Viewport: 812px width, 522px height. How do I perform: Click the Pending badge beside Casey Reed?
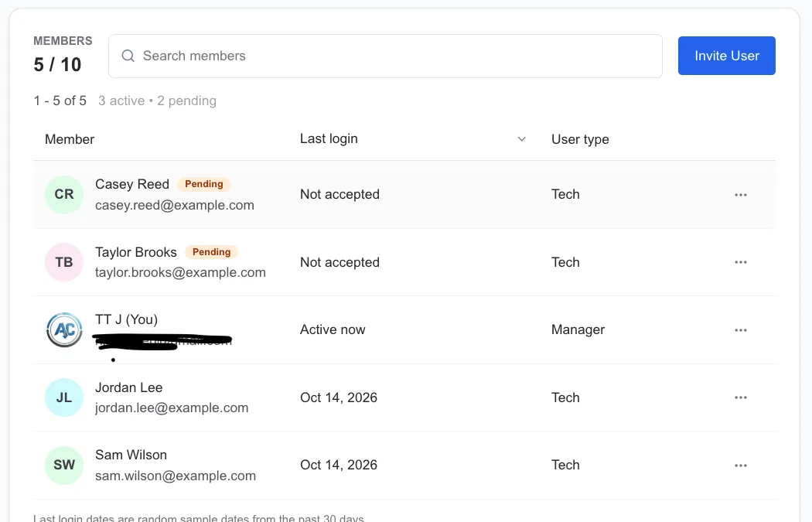pyautogui.click(x=204, y=184)
